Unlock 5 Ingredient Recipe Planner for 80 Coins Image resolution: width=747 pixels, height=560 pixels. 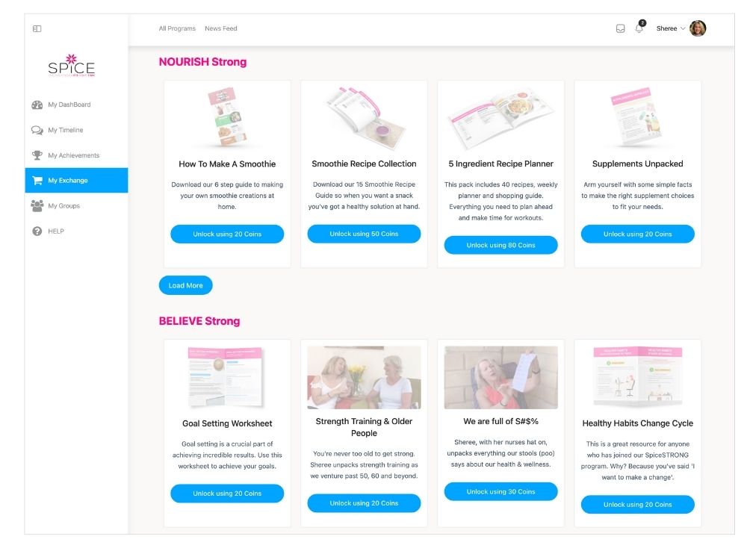coord(500,245)
